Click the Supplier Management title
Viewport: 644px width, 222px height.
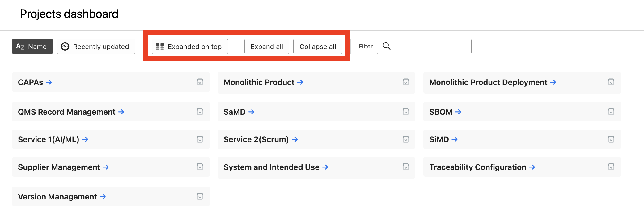(59, 167)
